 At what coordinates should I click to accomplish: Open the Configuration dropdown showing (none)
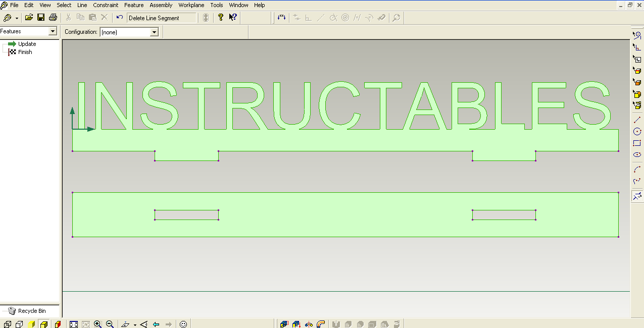pyautogui.click(x=153, y=31)
